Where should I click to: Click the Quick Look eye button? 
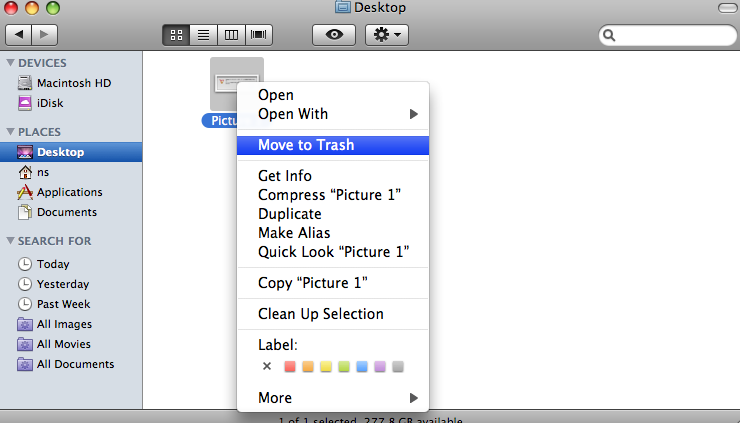click(334, 35)
